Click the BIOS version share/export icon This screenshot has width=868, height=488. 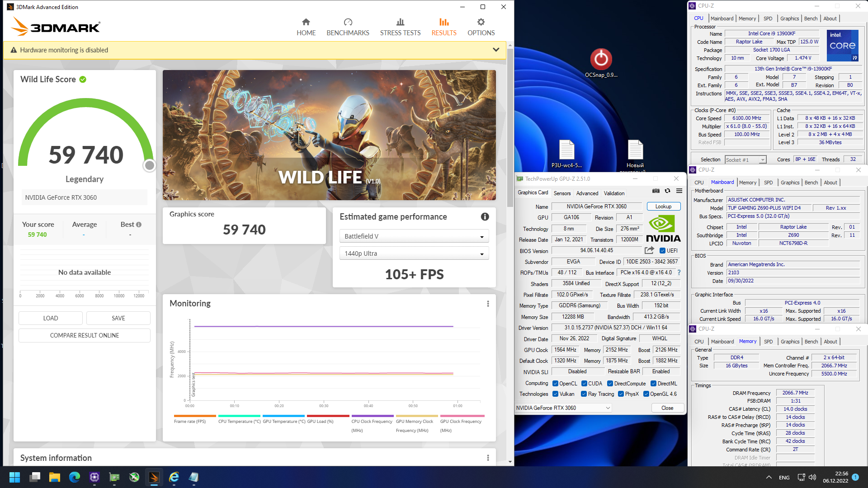click(x=649, y=250)
